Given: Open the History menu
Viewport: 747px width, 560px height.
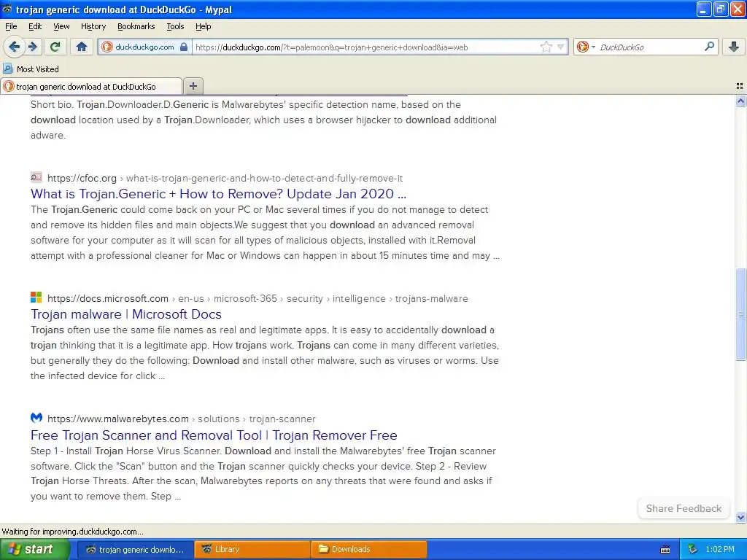Looking at the screenshot, I should (x=93, y=26).
